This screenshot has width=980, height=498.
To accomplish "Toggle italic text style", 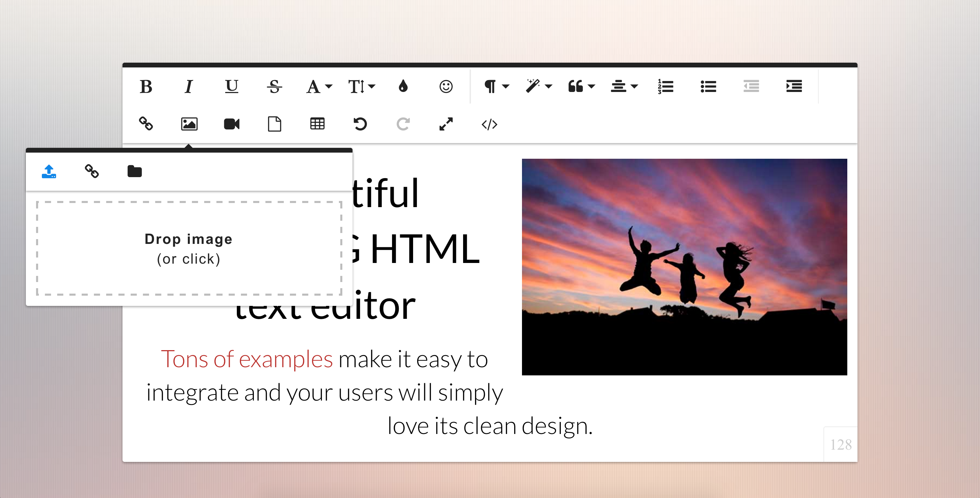I will point(189,87).
